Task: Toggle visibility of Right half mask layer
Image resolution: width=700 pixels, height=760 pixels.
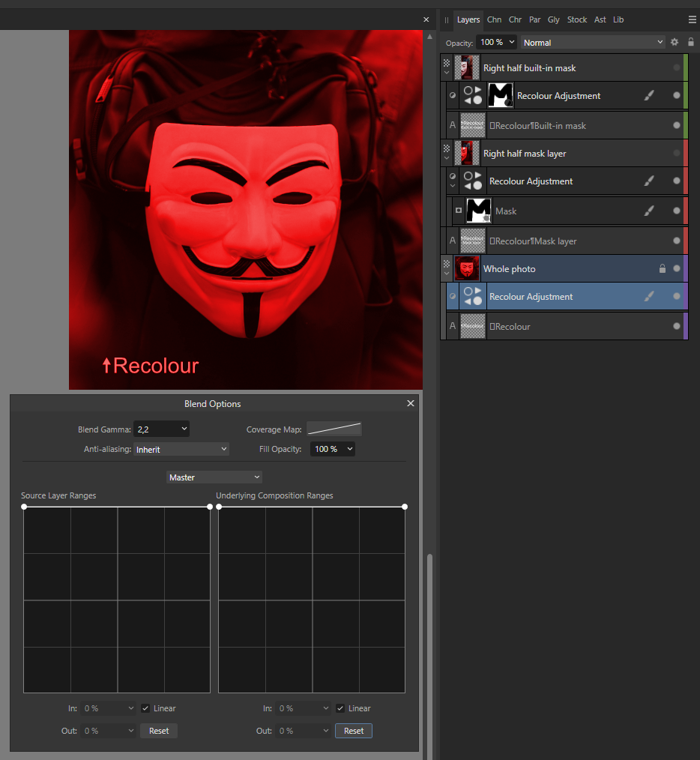Action: pyautogui.click(x=677, y=153)
